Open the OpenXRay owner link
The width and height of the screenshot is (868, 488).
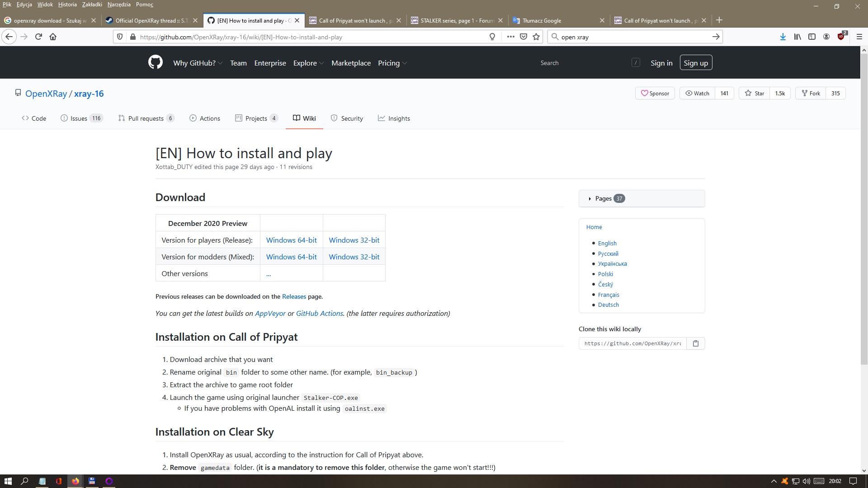pyautogui.click(x=46, y=94)
